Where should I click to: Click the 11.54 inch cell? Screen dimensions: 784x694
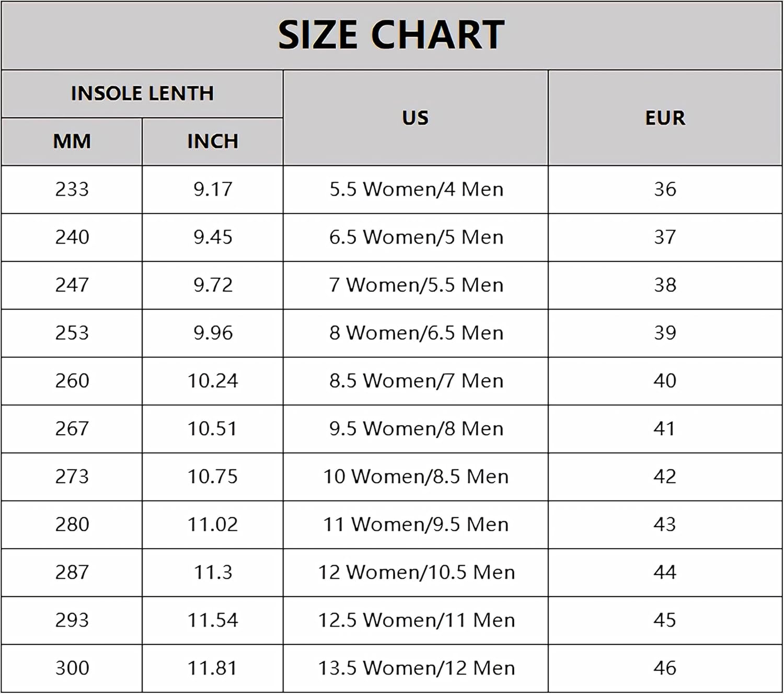coord(213,620)
